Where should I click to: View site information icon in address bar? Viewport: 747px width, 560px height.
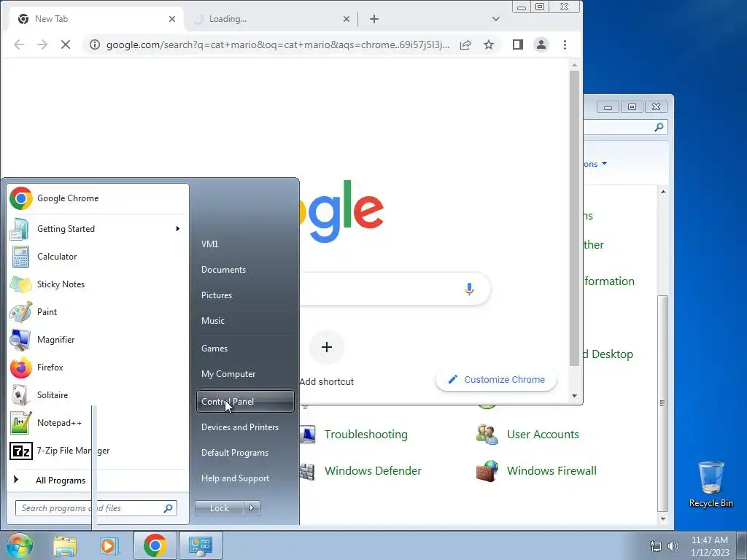[x=95, y=44]
